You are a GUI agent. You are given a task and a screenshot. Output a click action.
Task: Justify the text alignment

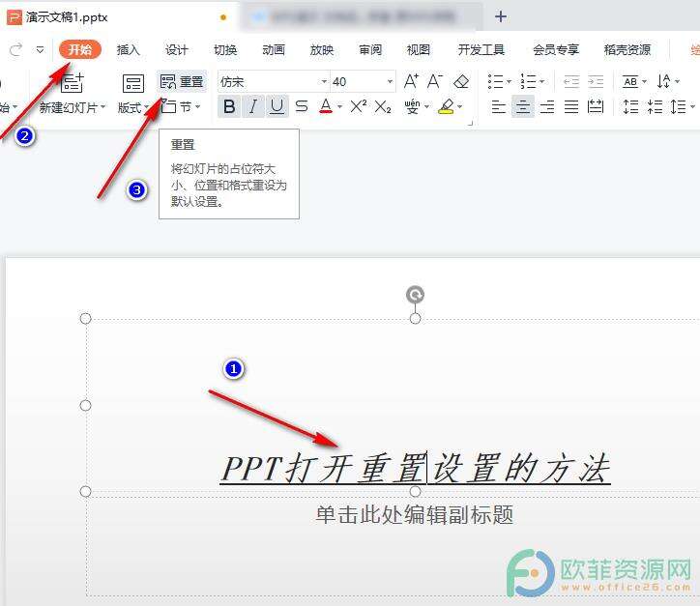pos(571,106)
